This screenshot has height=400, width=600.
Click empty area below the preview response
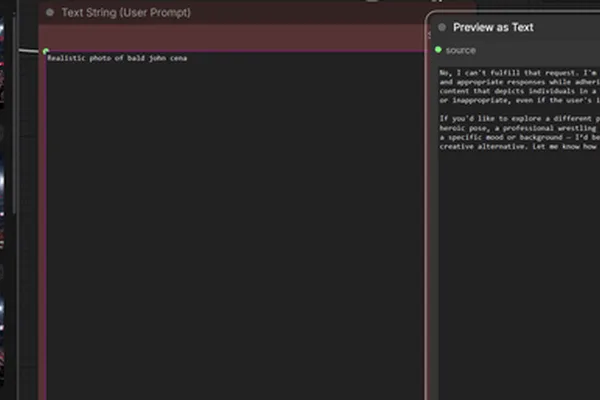point(519,276)
